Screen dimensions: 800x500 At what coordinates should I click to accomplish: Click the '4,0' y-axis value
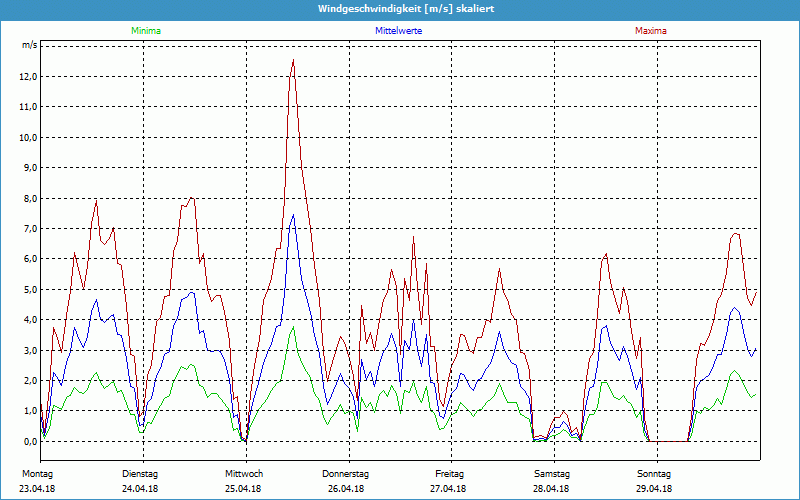pyautogui.click(x=31, y=320)
